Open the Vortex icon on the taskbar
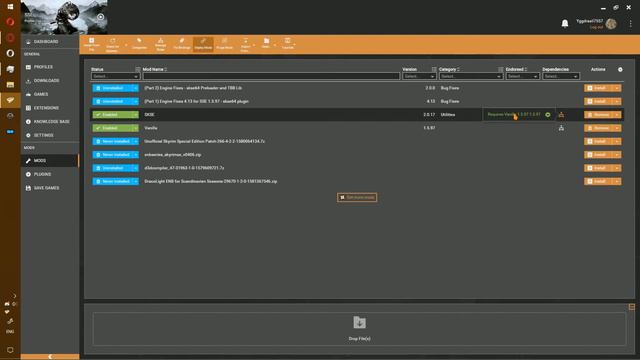The width and height of the screenshot is (640, 360). [x=10, y=100]
